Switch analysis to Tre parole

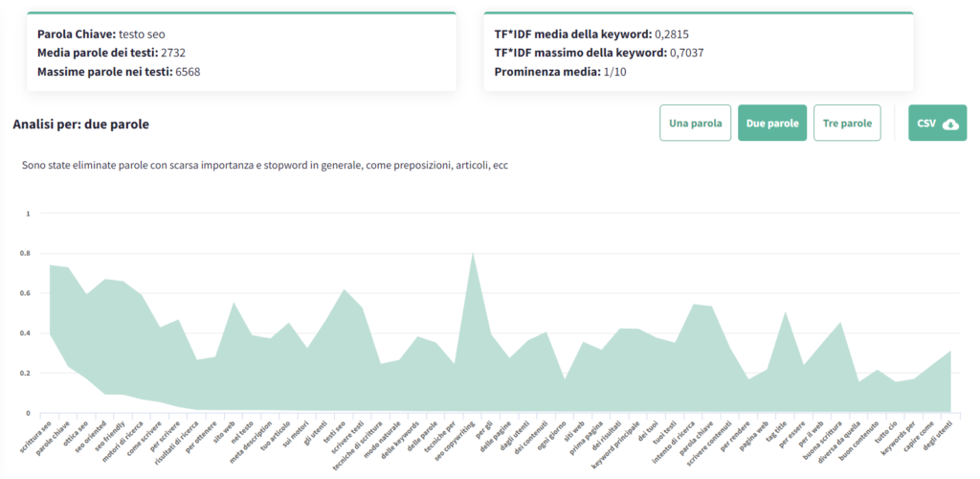click(x=847, y=124)
